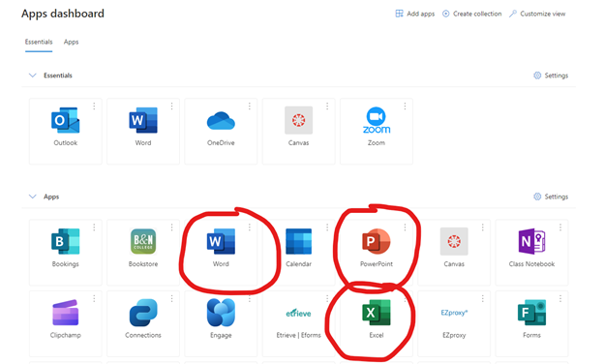Open more options on the Connections tile
Screen dimensions: 604x364
pyautogui.click(x=171, y=298)
